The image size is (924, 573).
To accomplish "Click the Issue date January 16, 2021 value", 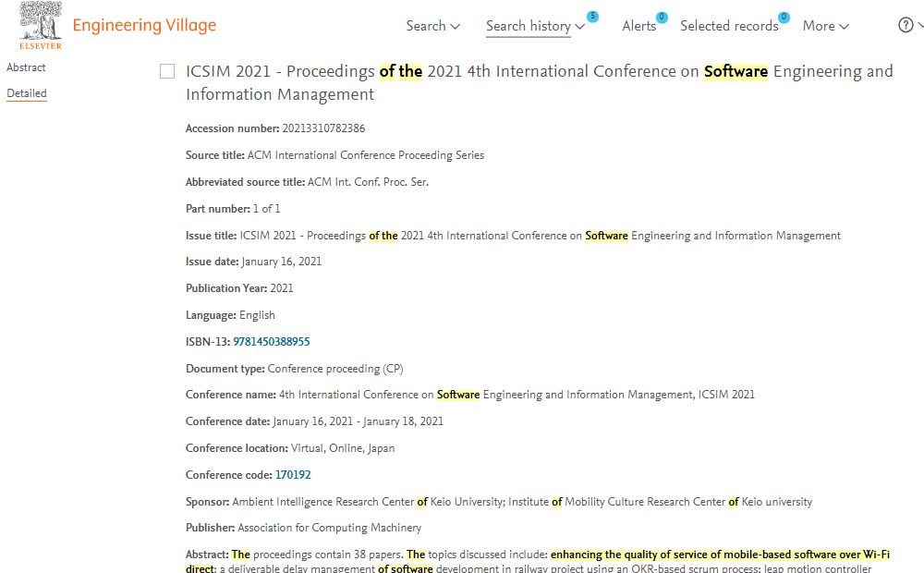I will tap(282, 262).
